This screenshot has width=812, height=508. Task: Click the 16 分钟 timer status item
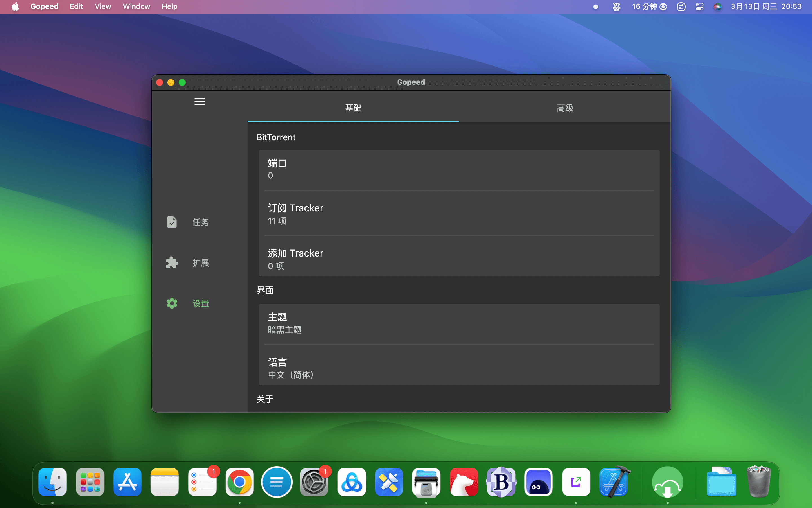(649, 6)
